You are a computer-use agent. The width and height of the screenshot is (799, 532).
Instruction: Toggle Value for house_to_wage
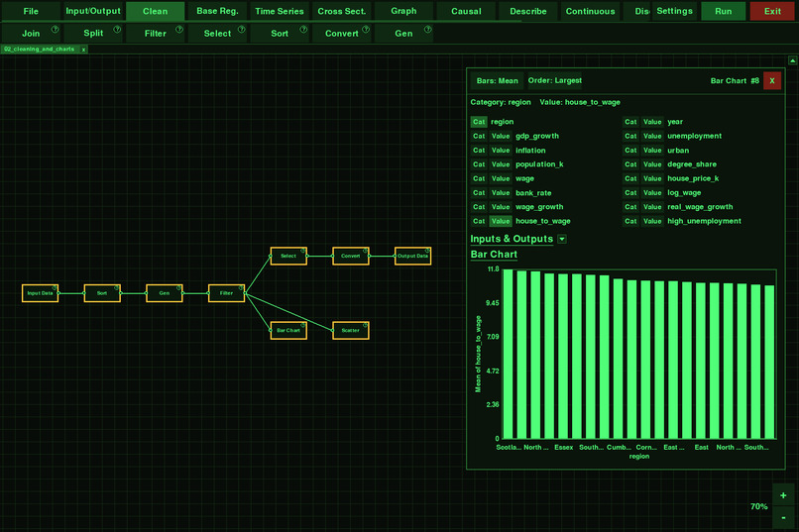(x=501, y=221)
